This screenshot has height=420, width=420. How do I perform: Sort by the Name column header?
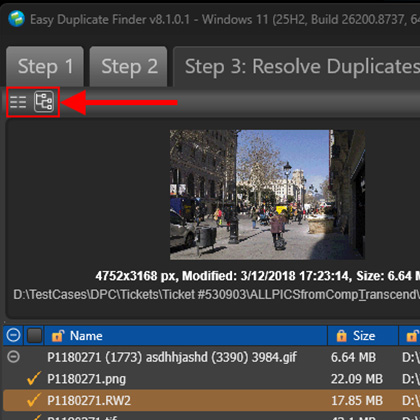(186, 336)
